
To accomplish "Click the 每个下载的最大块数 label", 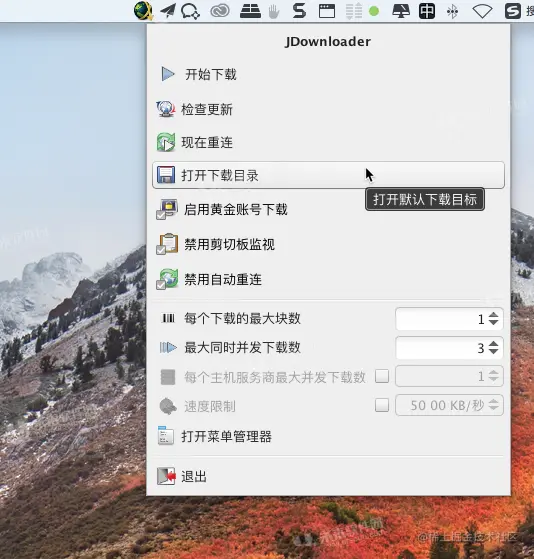I will click(x=242, y=318).
